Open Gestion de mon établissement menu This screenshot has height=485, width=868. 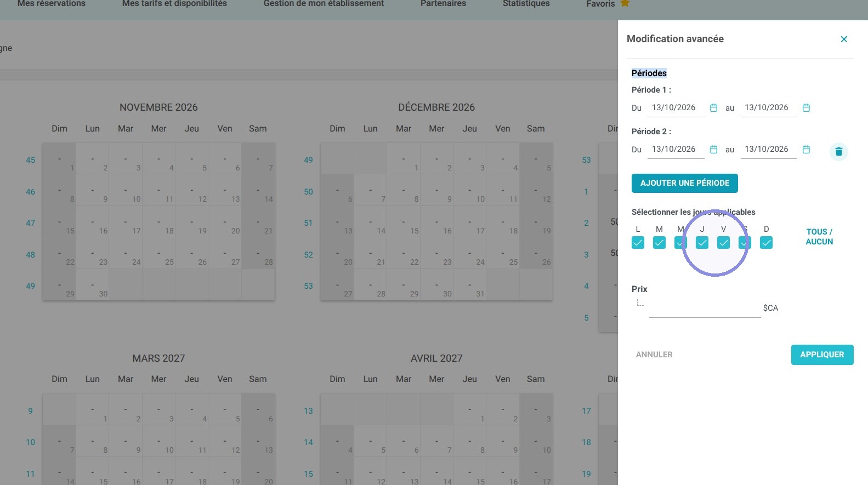click(x=324, y=4)
